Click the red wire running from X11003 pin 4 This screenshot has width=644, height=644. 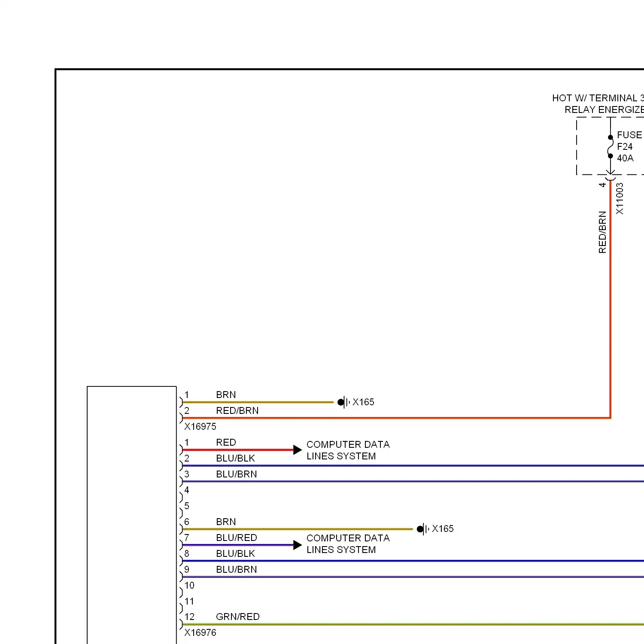click(610, 299)
